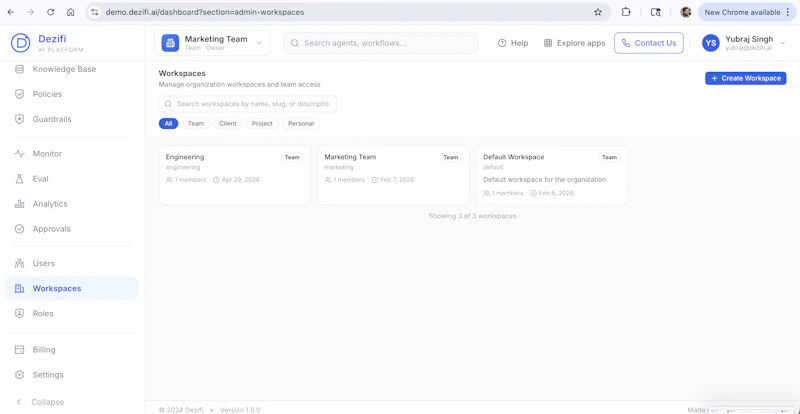Filter workspaces by Team
The width and height of the screenshot is (800, 414).
click(x=195, y=124)
